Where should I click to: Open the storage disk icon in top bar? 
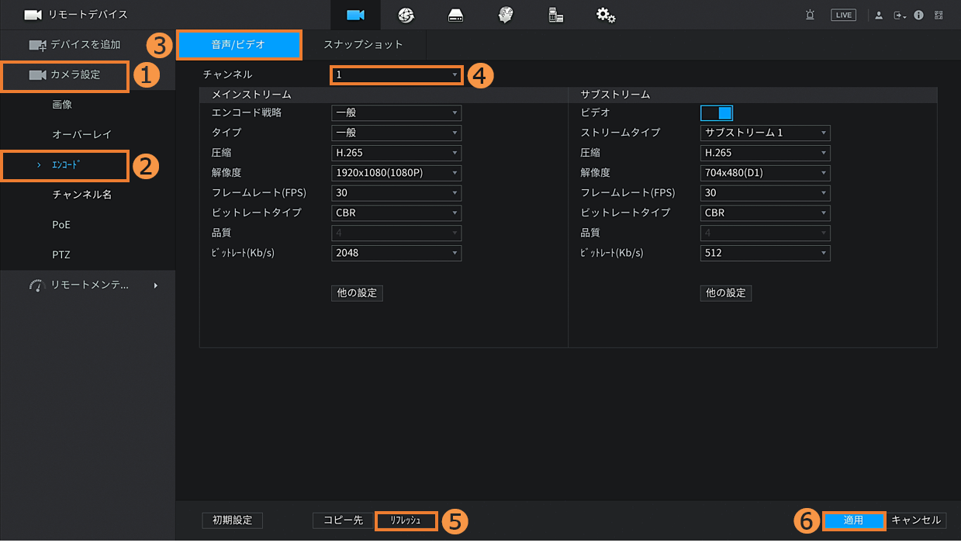456,15
